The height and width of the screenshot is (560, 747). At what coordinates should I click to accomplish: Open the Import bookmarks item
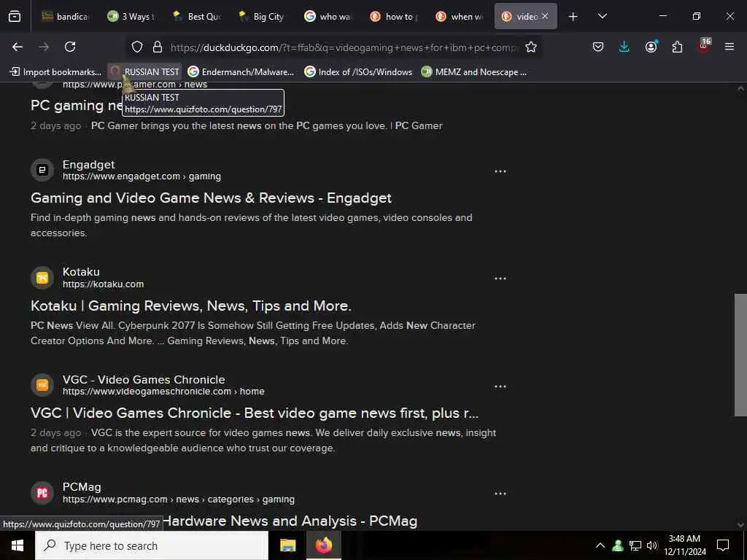[x=55, y=72]
